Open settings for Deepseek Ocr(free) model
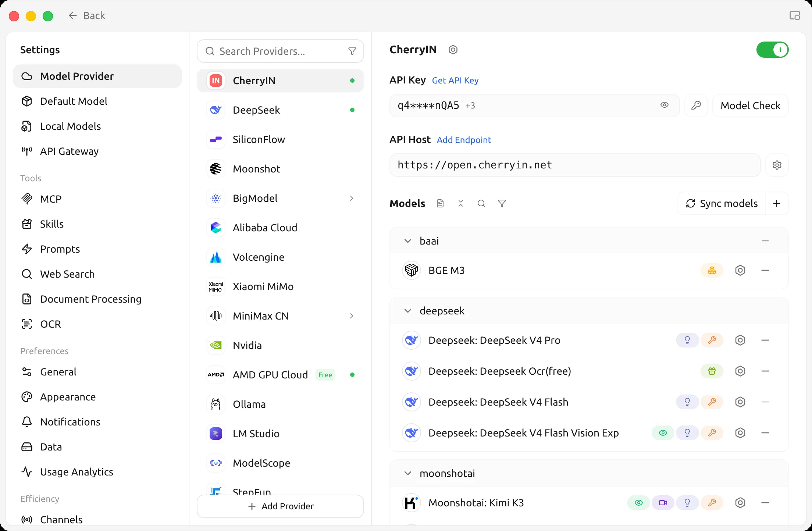 pos(740,371)
